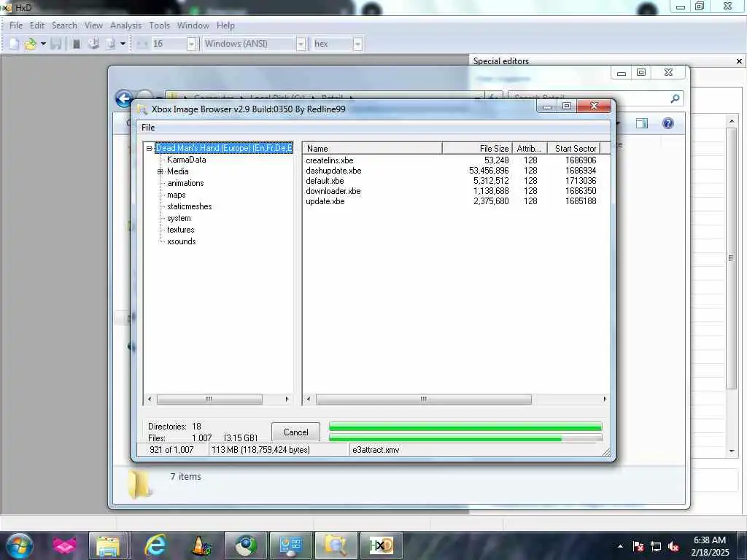
Task: Click the tree pane right scroll arrow
Action: tap(287, 399)
